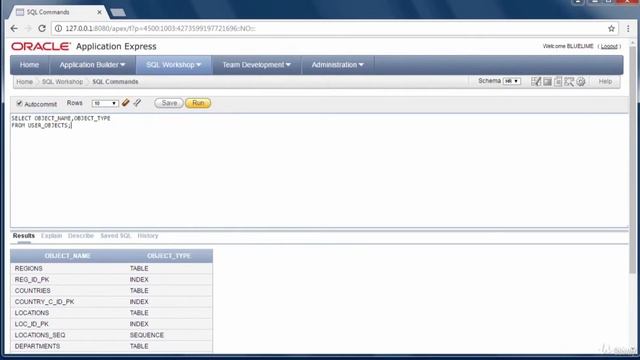Select the COUNTRY_C_ID_PK cell
This screenshot has height=360, width=640.
coord(44,302)
